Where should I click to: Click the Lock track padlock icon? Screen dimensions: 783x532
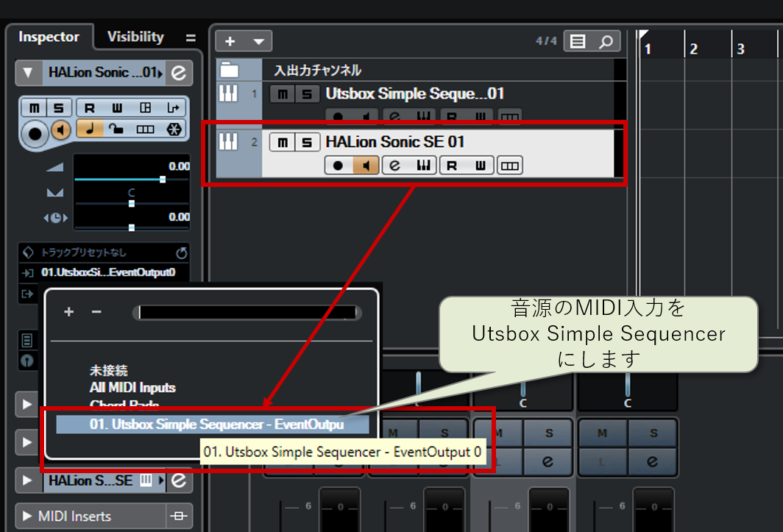click(116, 129)
